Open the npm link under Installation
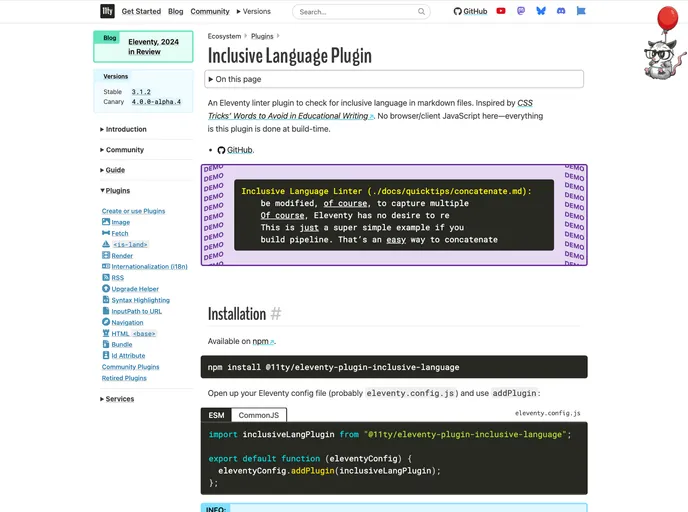Image resolution: width=688 pixels, height=512 pixels. point(263,341)
